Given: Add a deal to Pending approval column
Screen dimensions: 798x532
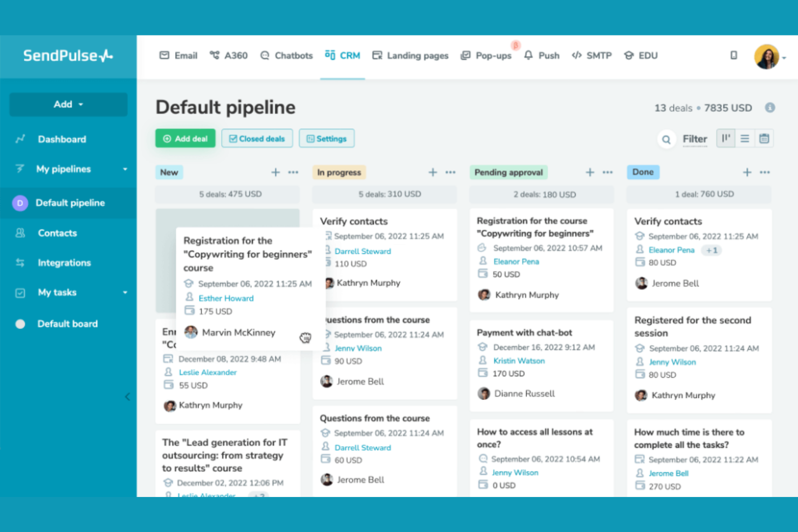Looking at the screenshot, I should (x=590, y=172).
